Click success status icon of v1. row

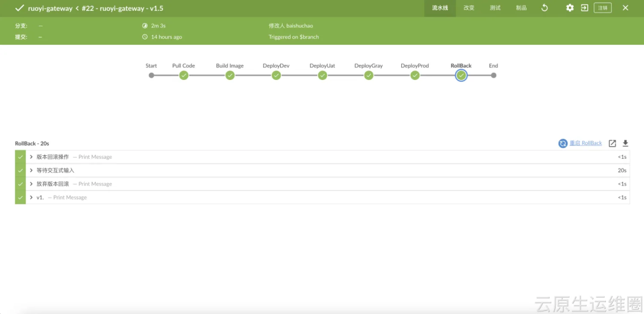(20, 197)
